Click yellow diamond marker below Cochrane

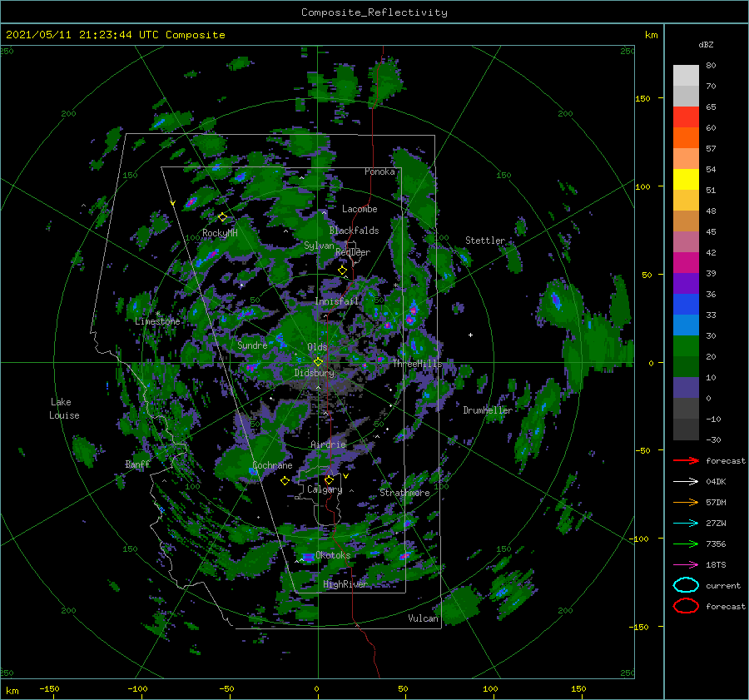pyautogui.click(x=285, y=481)
